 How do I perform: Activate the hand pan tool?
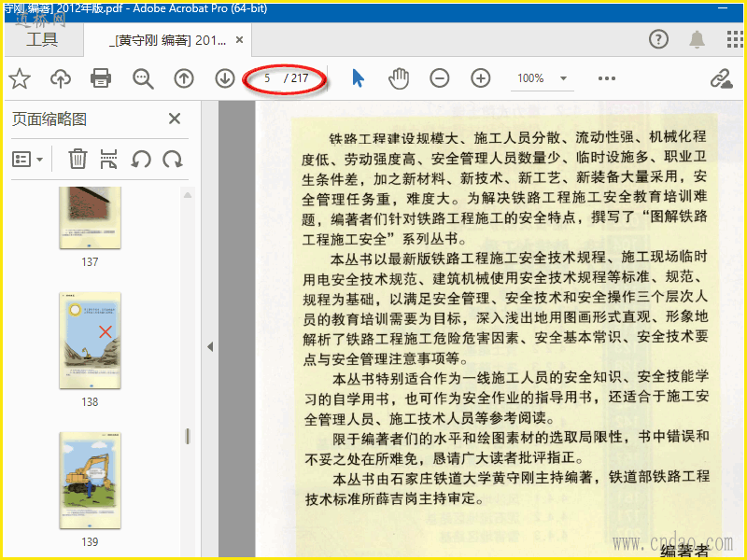pos(399,78)
